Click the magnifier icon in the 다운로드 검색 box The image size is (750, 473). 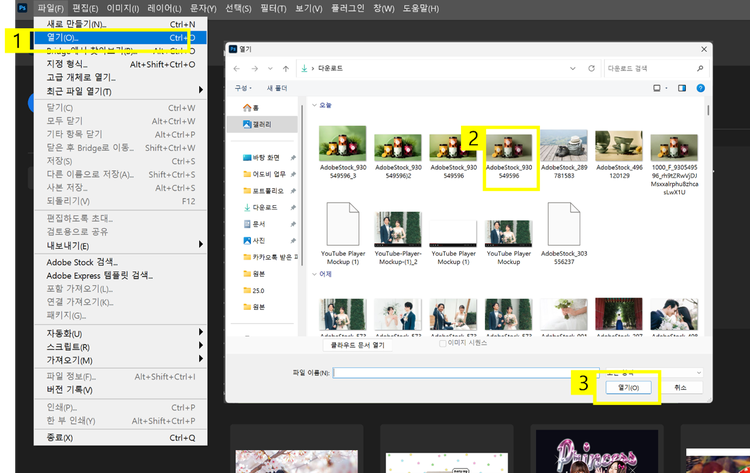(x=700, y=68)
